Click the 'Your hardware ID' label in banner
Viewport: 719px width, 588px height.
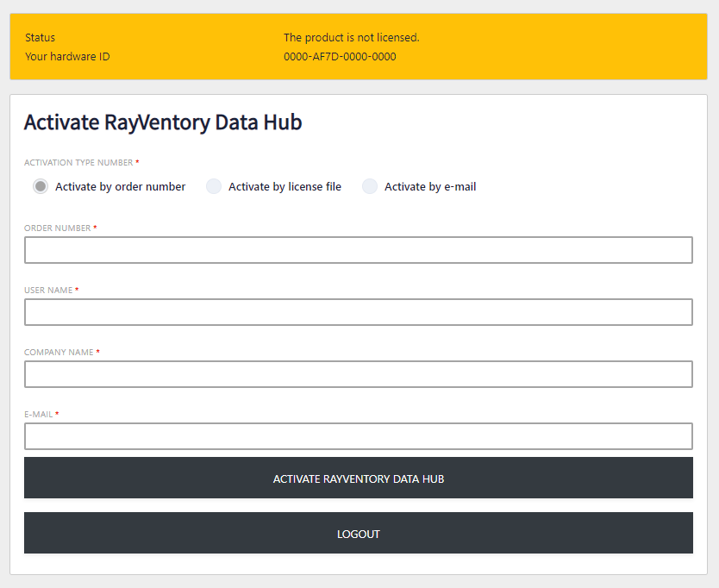point(67,57)
